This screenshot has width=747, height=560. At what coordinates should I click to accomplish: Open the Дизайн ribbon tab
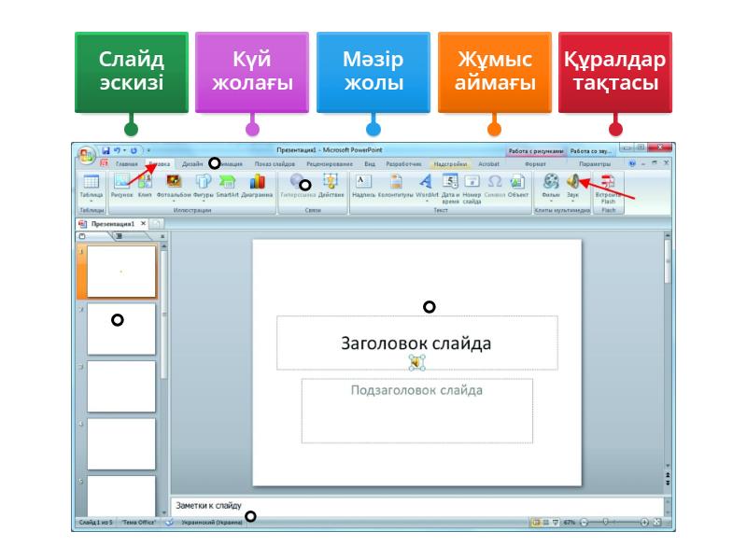pos(192,164)
